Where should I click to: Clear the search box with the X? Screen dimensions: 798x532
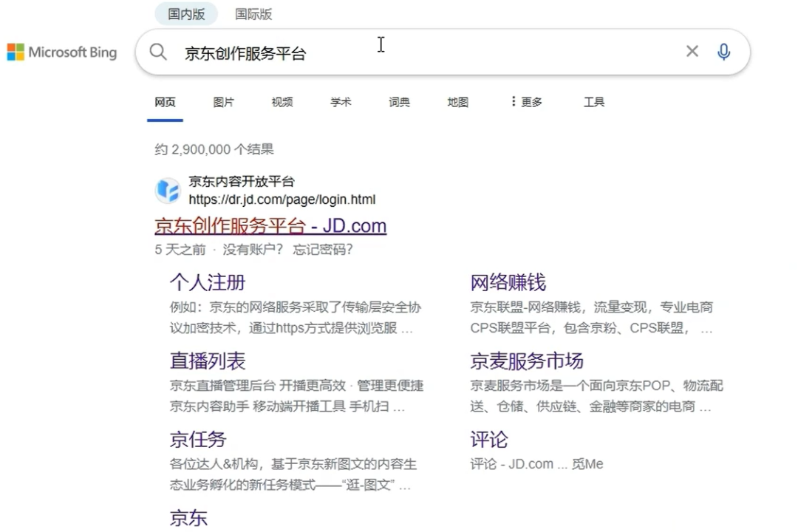692,51
